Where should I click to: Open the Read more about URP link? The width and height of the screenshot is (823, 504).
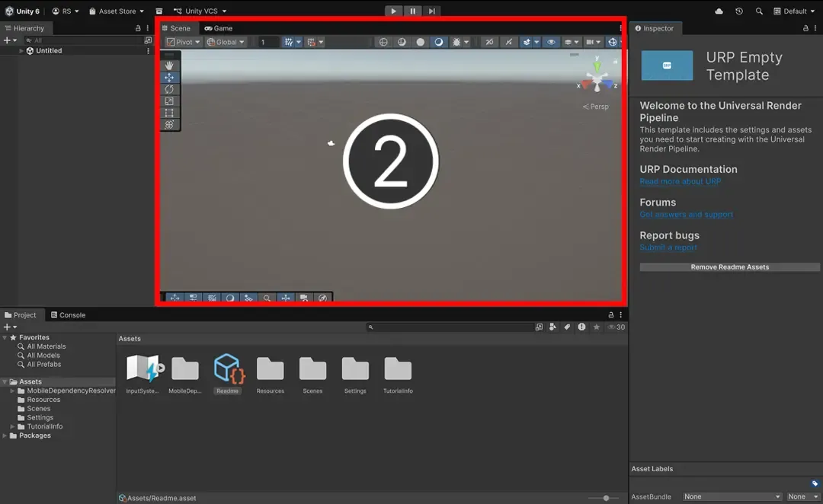tap(680, 182)
